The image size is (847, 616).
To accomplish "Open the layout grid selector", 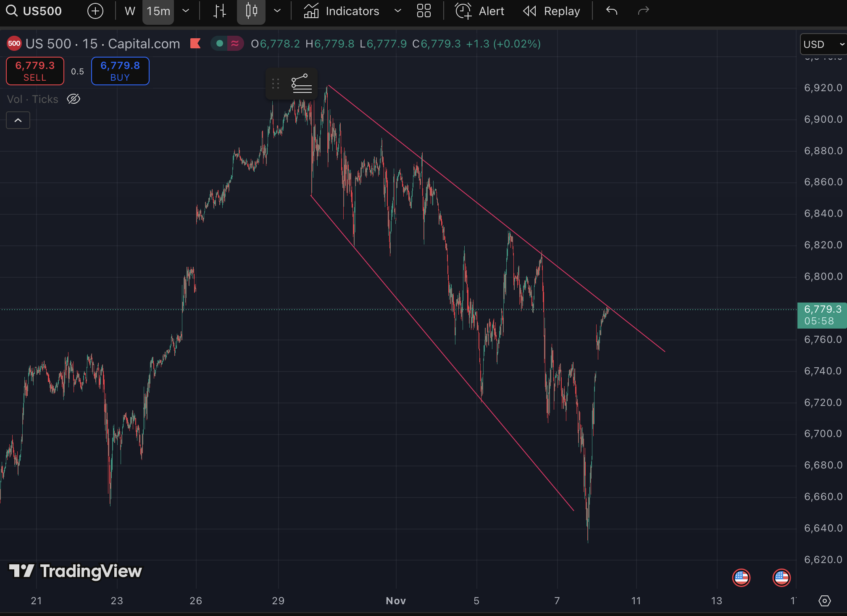I will [x=423, y=11].
